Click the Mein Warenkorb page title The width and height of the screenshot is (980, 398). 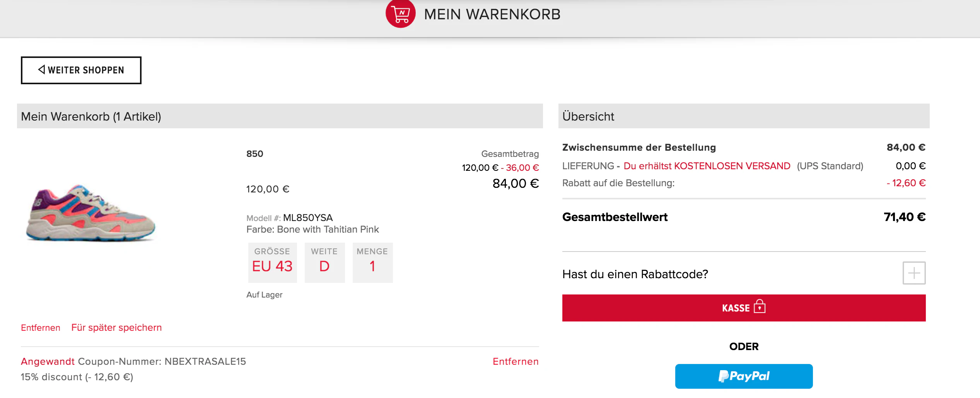click(492, 14)
